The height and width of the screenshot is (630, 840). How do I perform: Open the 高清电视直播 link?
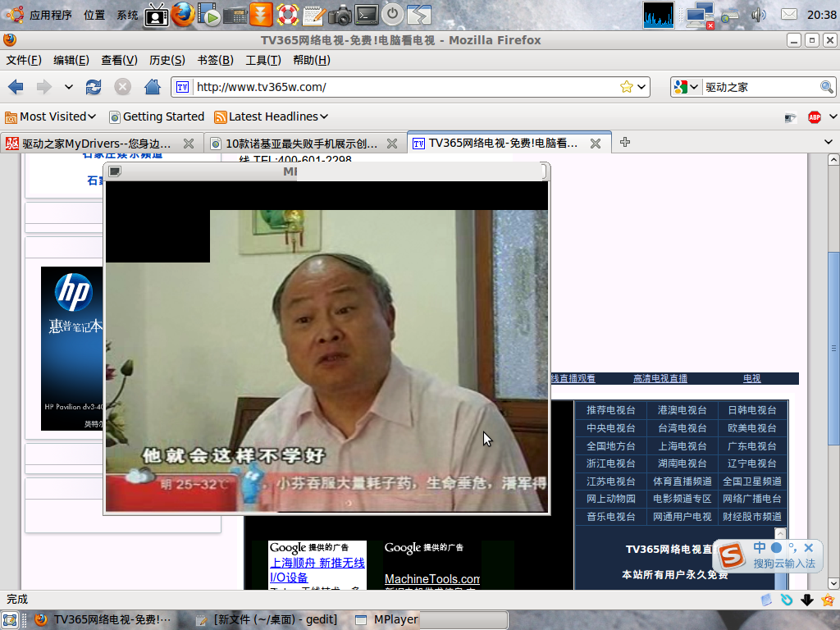click(660, 379)
